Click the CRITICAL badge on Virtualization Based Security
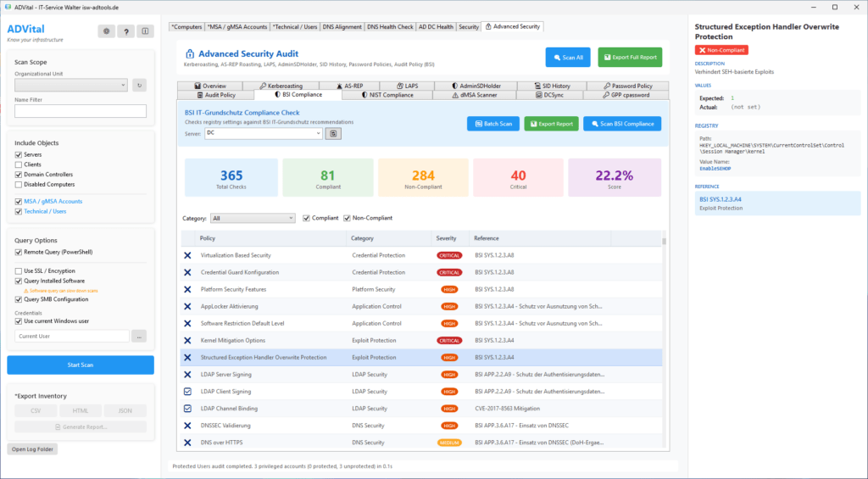 coord(449,255)
